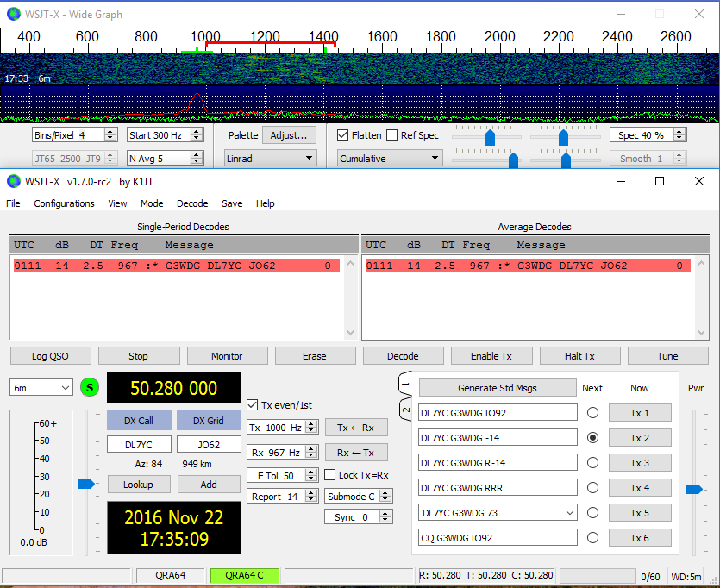Click the receive audio level slider handle
This screenshot has height=588, width=720.
point(86,484)
